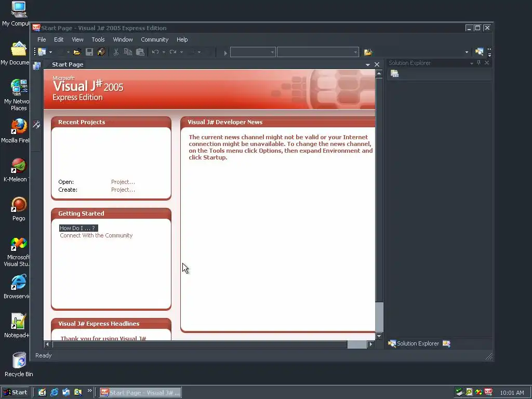Image resolution: width=532 pixels, height=399 pixels.
Task: Open the View menu
Action: click(77, 39)
